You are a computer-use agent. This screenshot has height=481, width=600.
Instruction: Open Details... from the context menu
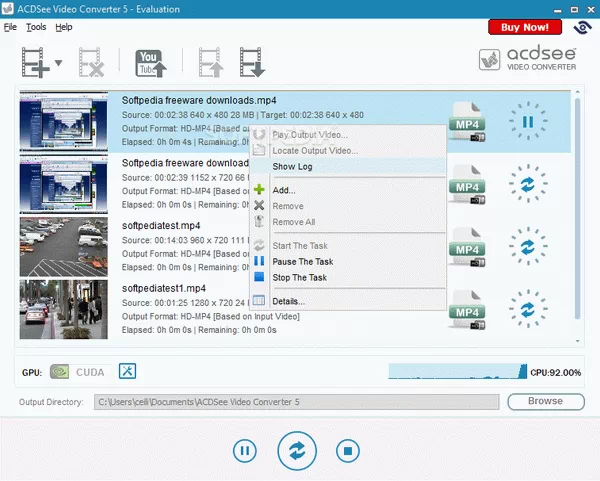[x=347, y=301]
